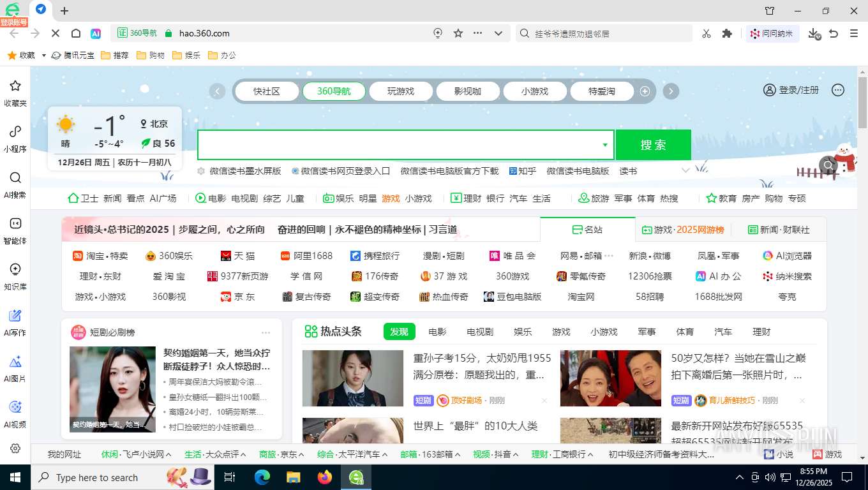Open the more options circle by 登录/注册
Viewport: 868px width, 490px height.
[838, 90]
